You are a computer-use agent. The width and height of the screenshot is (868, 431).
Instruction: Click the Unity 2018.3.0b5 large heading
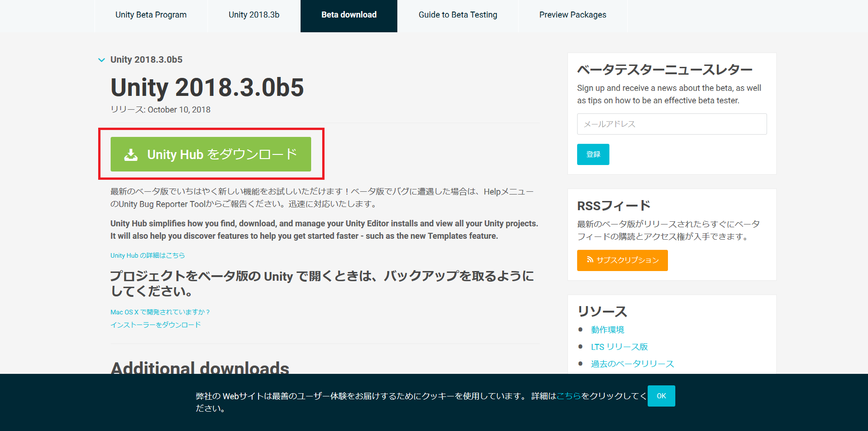(x=207, y=87)
